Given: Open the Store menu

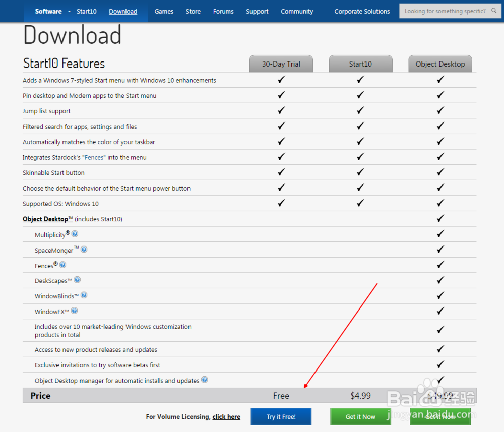Looking at the screenshot, I should click(x=193, y=11).
